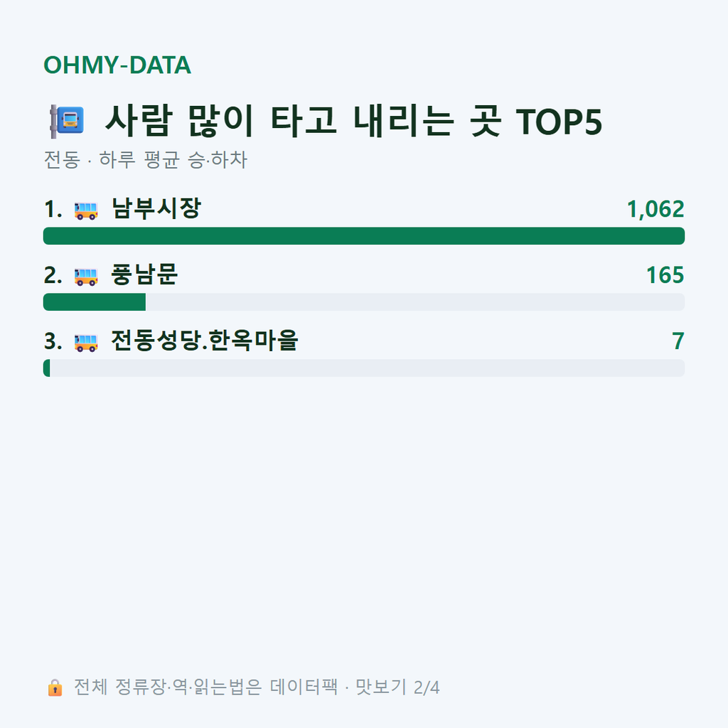Click the value 7 for 전동성당.한옥마을
This screenshot has width=728, height=728.
[x=678, y=341]
